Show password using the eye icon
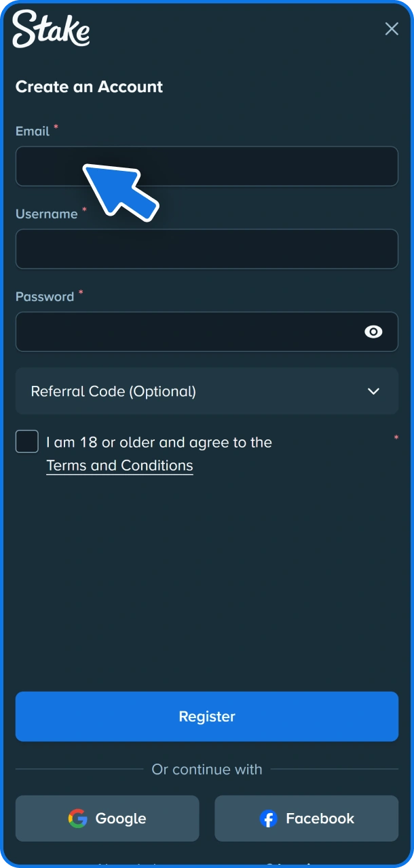Viewport: 414px width, 868px height. point(373,332)
